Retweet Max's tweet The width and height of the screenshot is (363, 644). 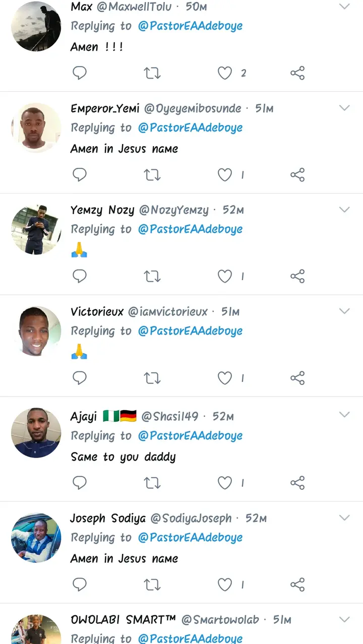tap(152, 73)
